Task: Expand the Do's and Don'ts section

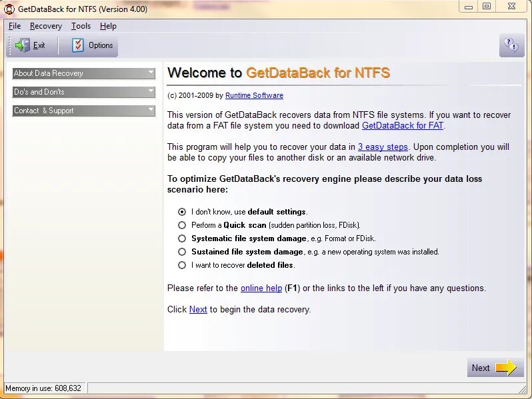Action: click(84, 92)
